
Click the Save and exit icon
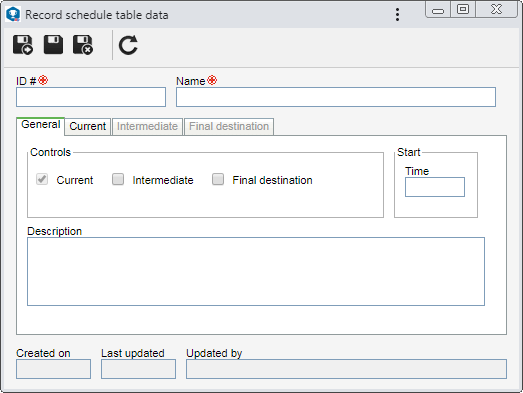(83, 45)
